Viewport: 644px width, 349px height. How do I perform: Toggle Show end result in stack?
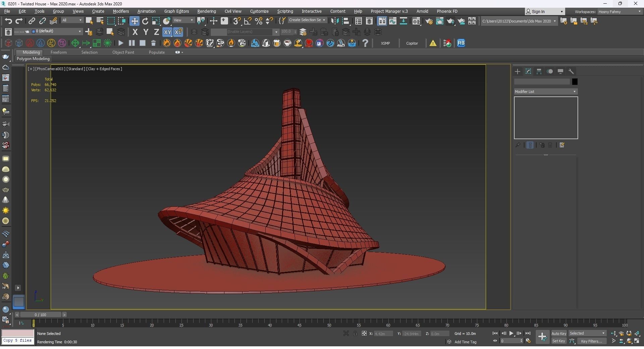(x=530, y=145)
